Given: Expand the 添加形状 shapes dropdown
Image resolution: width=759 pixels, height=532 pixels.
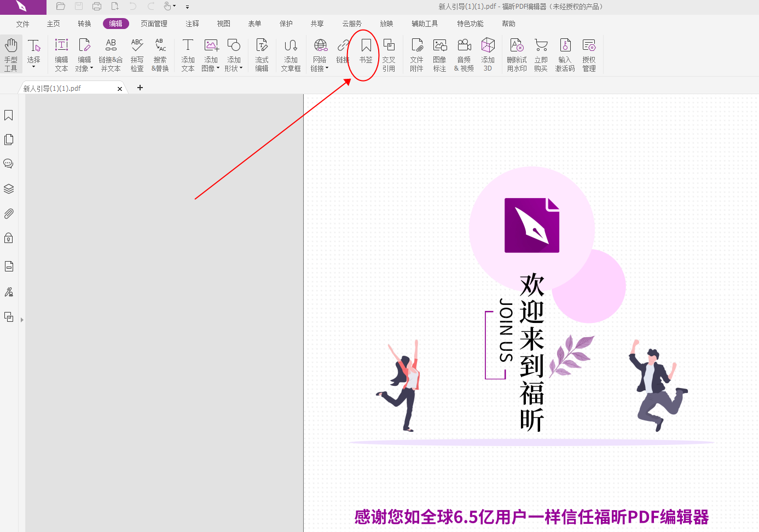Looking at the screenshot, I should (x=241, y=68).
